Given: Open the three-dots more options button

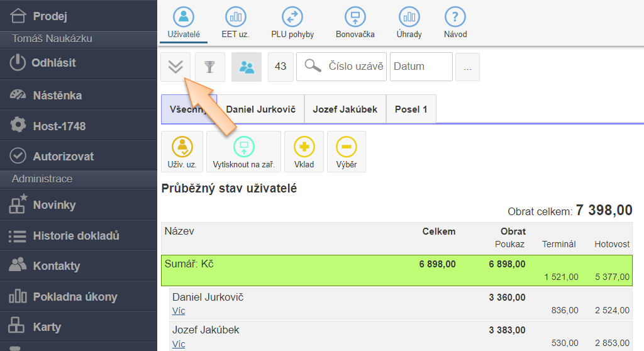Looking at the screenshot, I should [x=467, y=67].
